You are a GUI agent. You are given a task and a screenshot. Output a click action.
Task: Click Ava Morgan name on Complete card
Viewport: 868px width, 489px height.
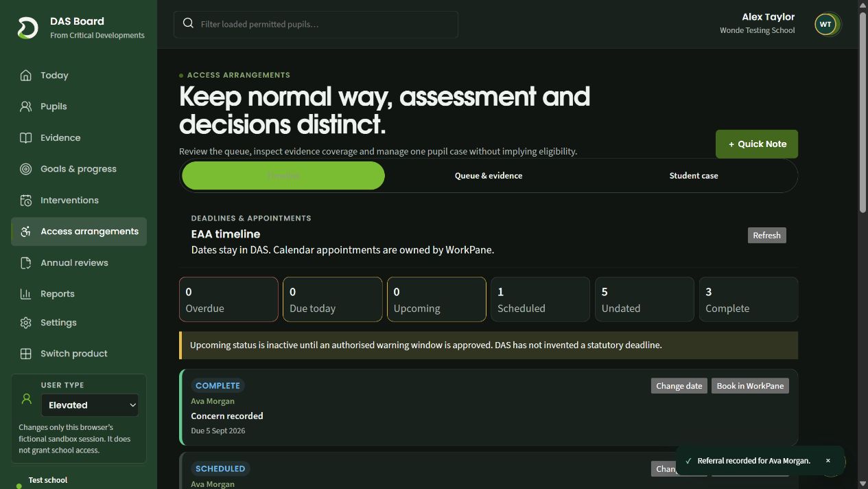click(213, 401)
